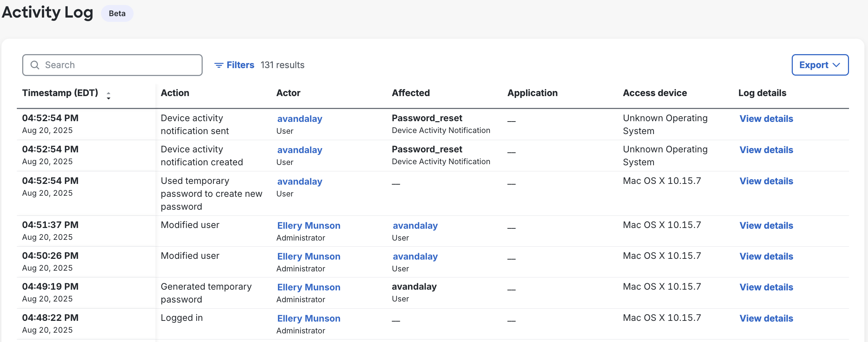Image resolution: width=868 pixels, height=342 pixels.
Task: View details of the Logged in event
Action: [x=766, y=318]
